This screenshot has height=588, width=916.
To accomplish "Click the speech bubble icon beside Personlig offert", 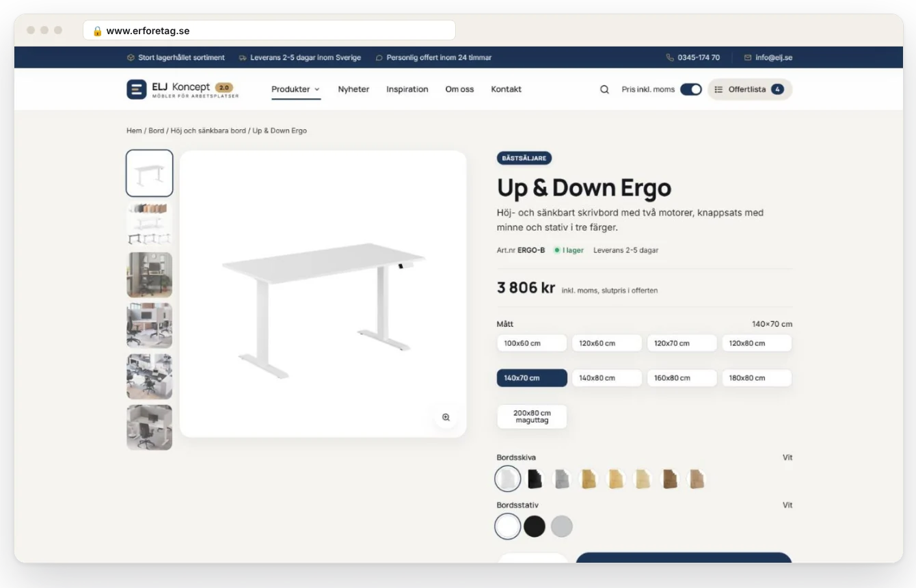I will (x=379, y=57).
